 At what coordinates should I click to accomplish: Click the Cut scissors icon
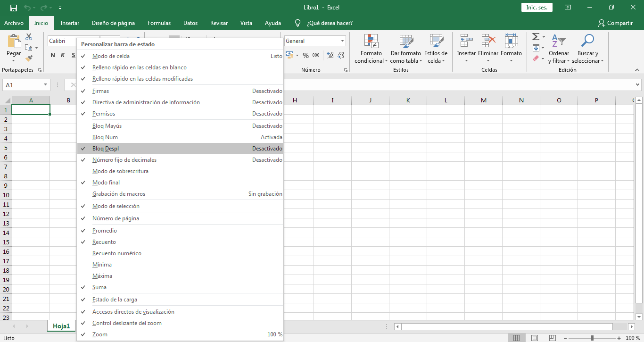point(29,37)
